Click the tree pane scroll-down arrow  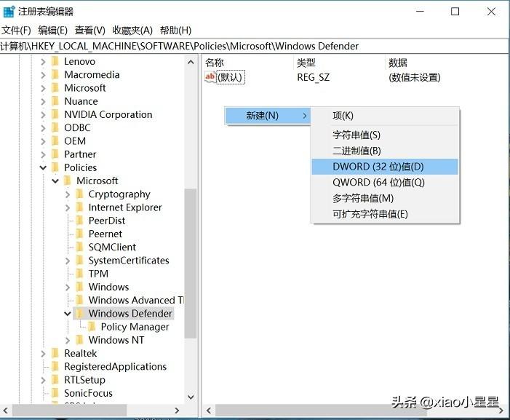[x=191, y=397]
